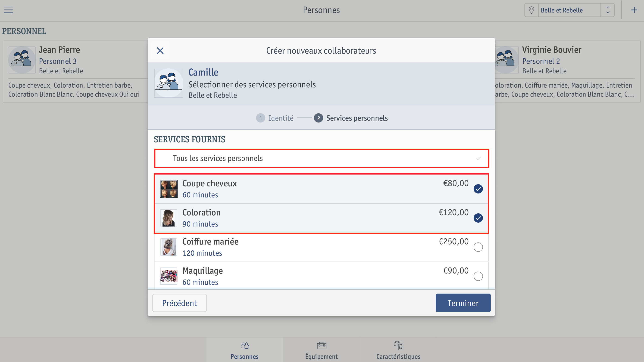Open the hamburger menu icon

pos(8,10)
